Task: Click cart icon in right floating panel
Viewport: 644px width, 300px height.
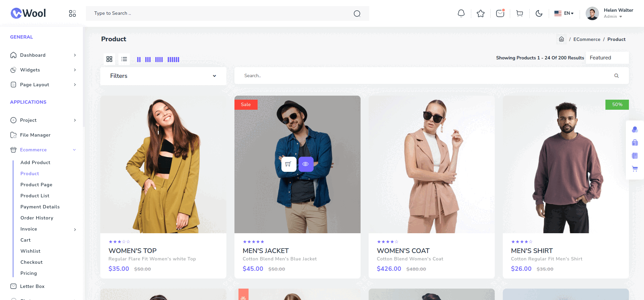Action: coord(635,169)
